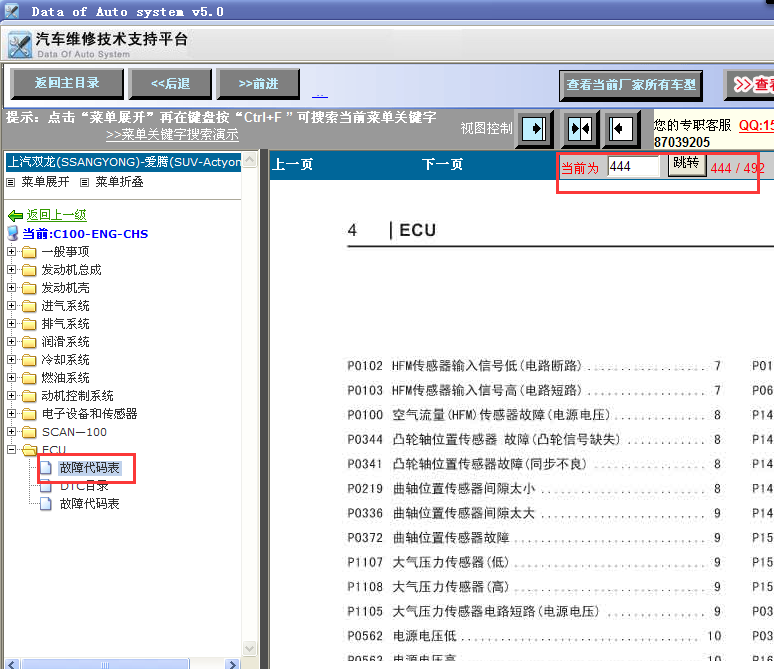Click the 当前:C100-ENG-CHS node
This screenshot has width=774, height=669.
point(85,234)
